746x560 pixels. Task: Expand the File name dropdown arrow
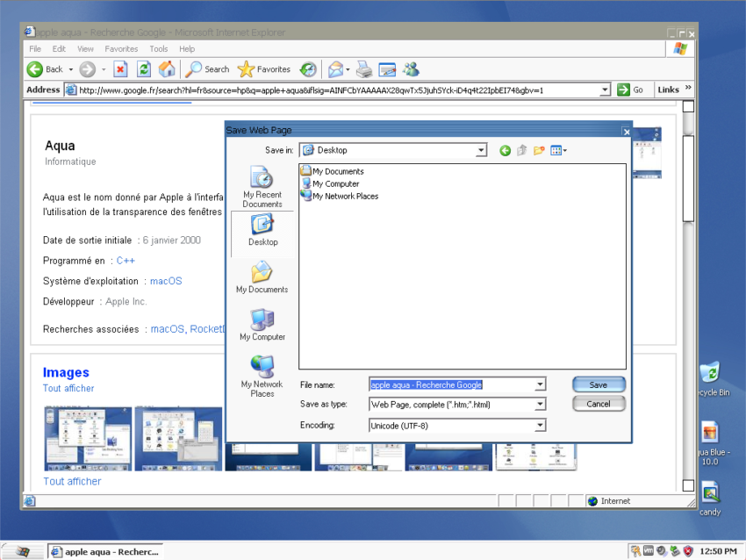point(540,384)
